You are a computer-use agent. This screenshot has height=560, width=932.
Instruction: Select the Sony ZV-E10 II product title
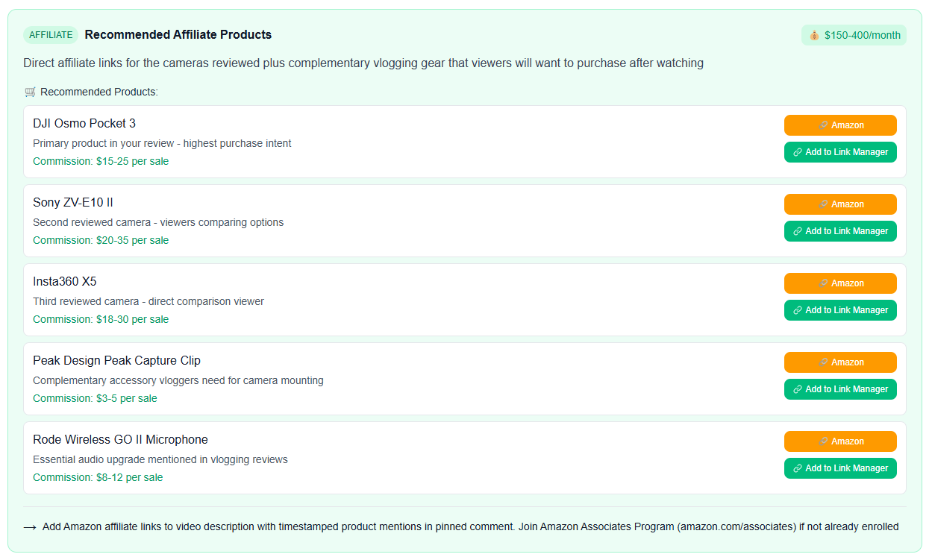73,203
